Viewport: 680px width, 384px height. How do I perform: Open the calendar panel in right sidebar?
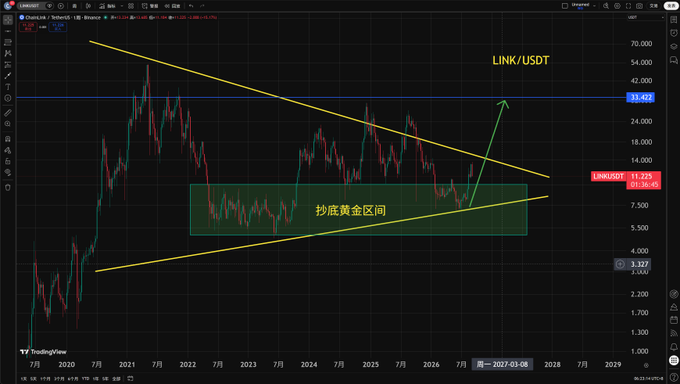(x=673, y=320)
